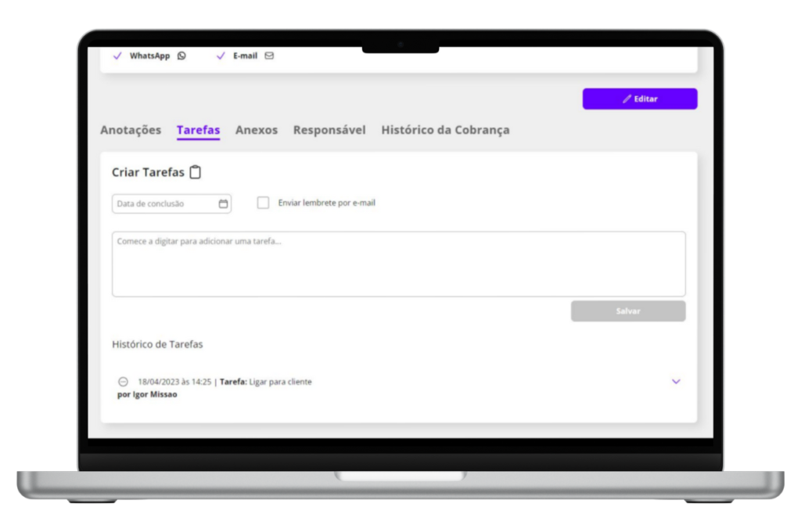801x532 pixels.
Task: Focus the task description text area
Action: pyautogui.click(x=399, y=264)
